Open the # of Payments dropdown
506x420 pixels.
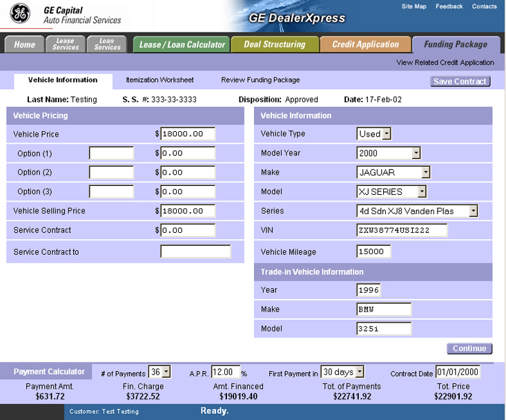[x=159, y=372]
